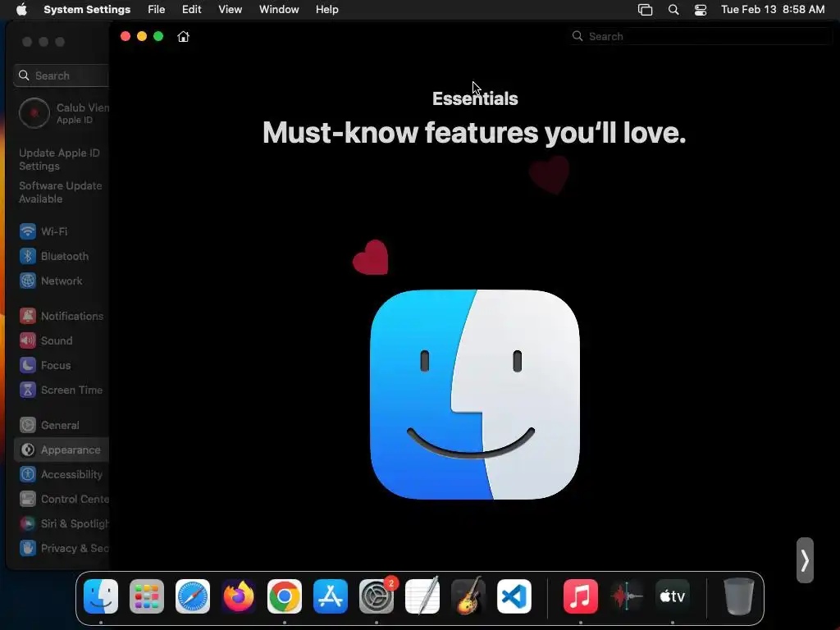This screenshot has width=840, height=630.
Task: Open the Edit menu
Action: 191,9
